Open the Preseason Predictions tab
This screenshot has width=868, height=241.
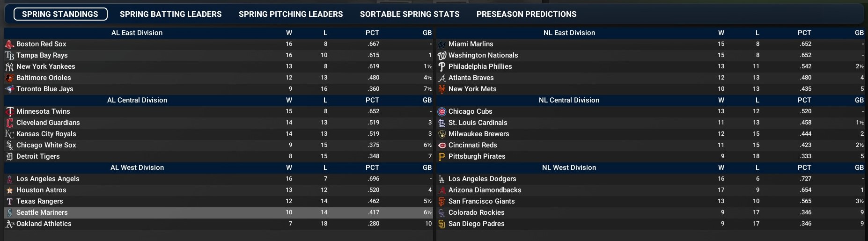pos(526,15)
